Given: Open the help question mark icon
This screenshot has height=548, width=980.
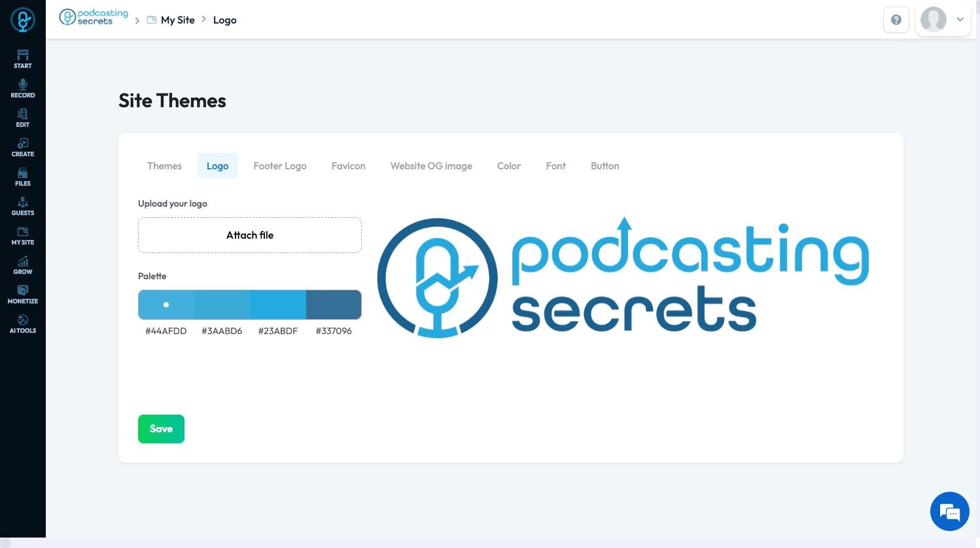Looking at the screenshot, I should click(x=896, y=20).
